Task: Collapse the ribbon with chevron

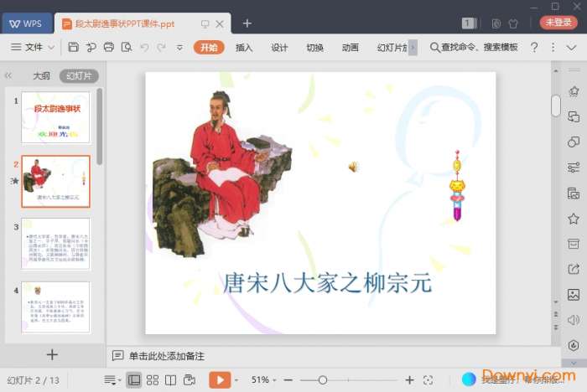Action: pos(571,48)
